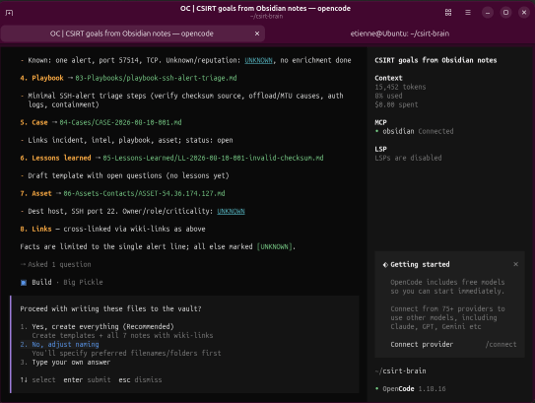Image resolution: width=535 pixels, height=403 pixels.
Task: Click the '8. Links' heading
Action: click(36, 229)
